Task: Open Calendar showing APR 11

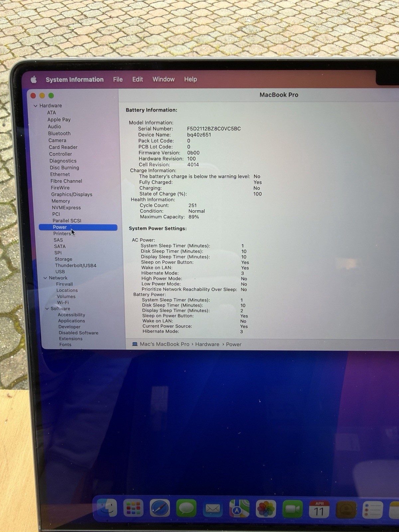Action: (x=319, y=509)
